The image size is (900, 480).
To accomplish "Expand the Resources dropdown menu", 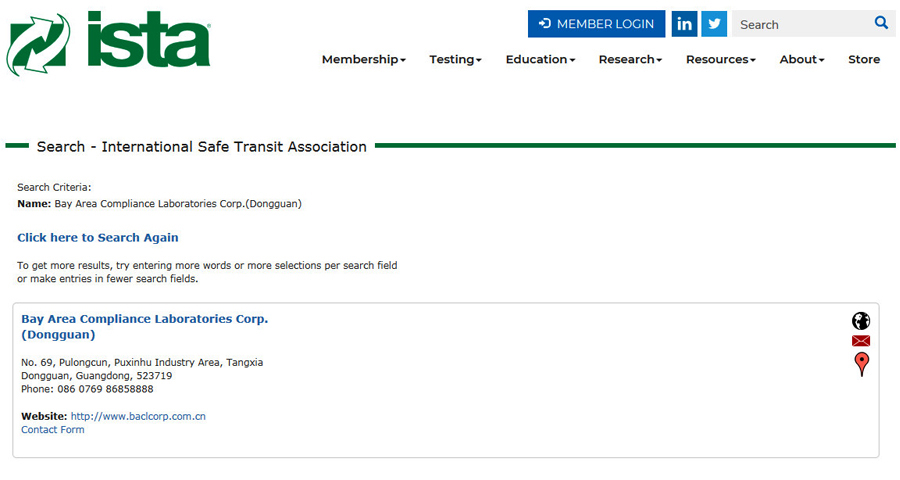I will click(720, 59).
